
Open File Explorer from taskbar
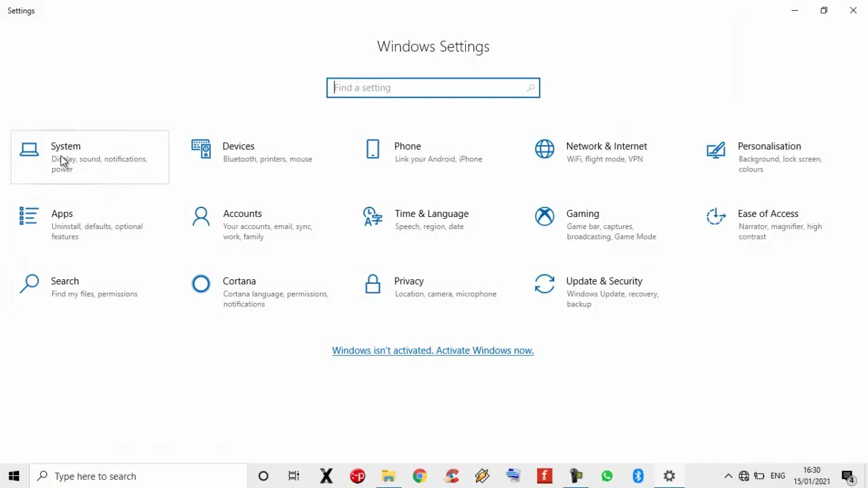pos(388,476)
